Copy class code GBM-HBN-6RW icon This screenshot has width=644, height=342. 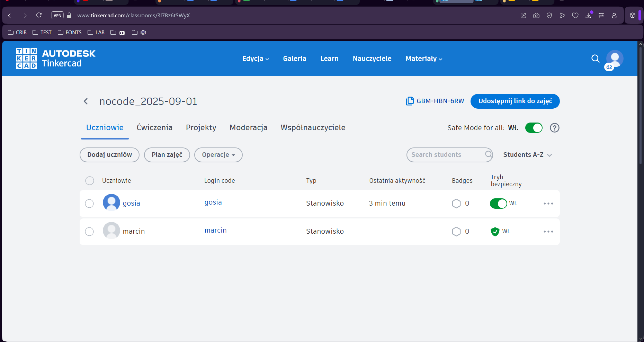point(410,101)
